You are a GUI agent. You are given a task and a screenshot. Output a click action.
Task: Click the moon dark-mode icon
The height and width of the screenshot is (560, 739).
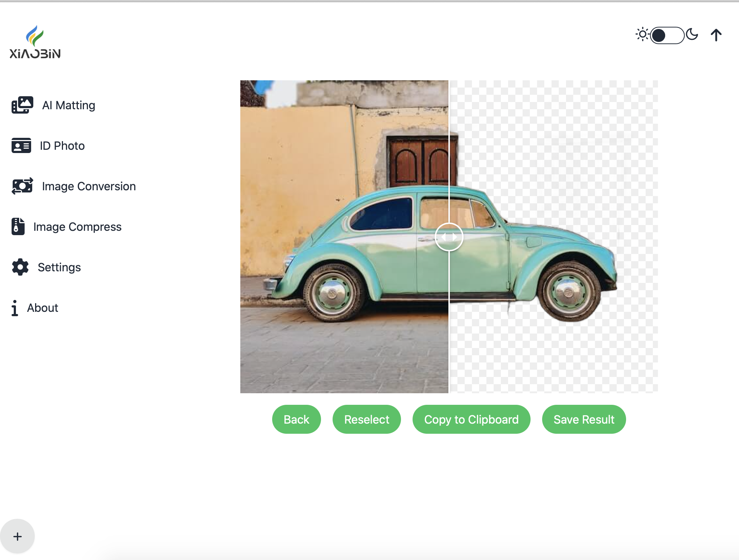[692, 35]
